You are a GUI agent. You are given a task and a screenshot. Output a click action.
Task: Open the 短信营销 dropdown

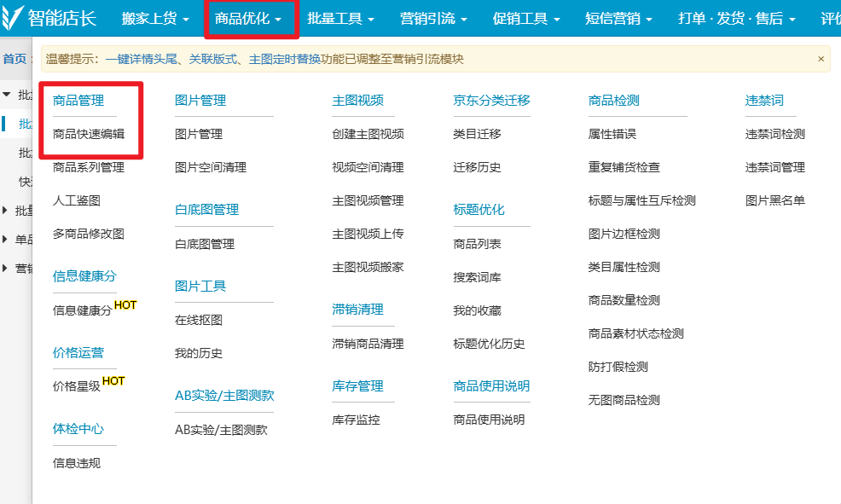[619, 19]
